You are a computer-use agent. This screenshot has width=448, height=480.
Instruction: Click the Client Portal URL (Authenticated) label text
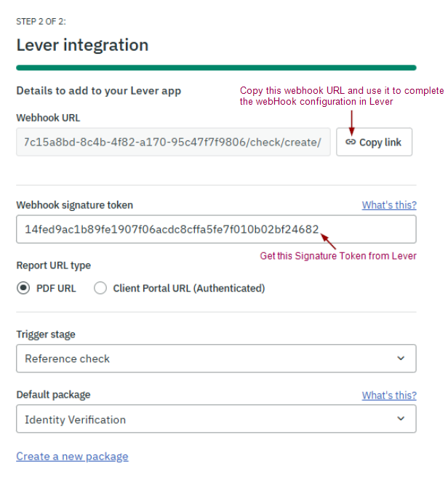click(x=188, y=288)
